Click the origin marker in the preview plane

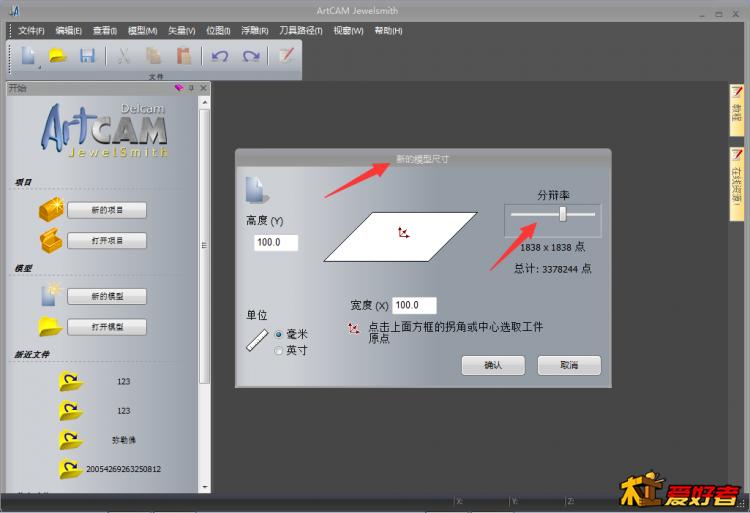click(x=403, y=233)
